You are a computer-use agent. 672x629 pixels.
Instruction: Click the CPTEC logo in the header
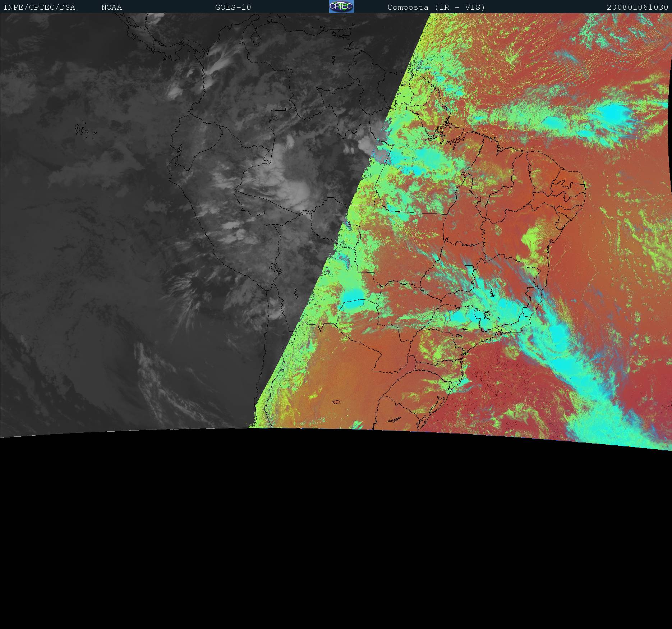(341, 6)
